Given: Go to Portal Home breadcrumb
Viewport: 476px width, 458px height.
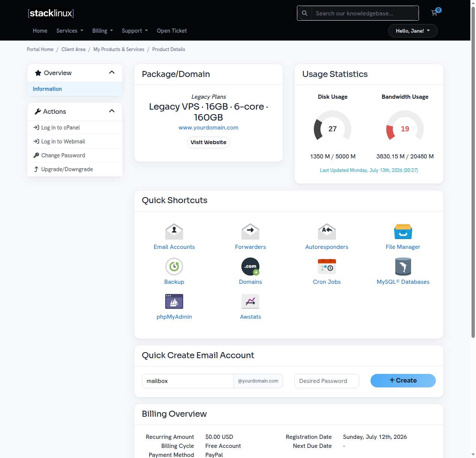Looking at the screenshot, I should click(40, 50).
